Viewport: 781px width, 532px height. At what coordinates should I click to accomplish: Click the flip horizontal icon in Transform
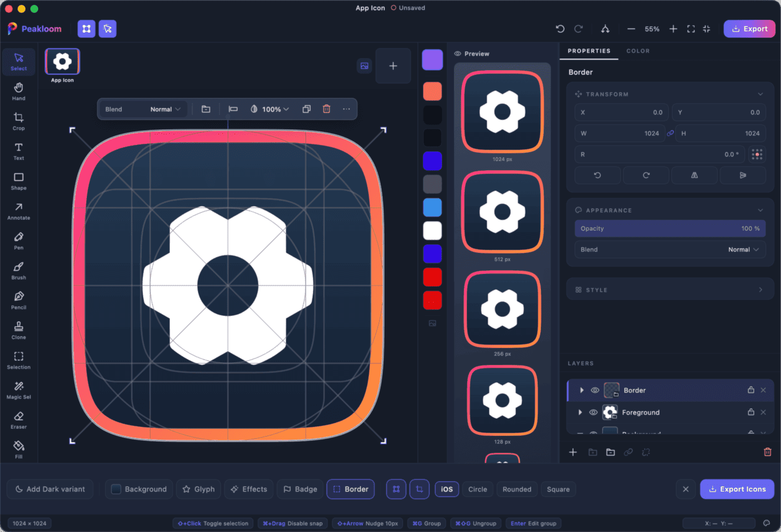click(694, 175)
